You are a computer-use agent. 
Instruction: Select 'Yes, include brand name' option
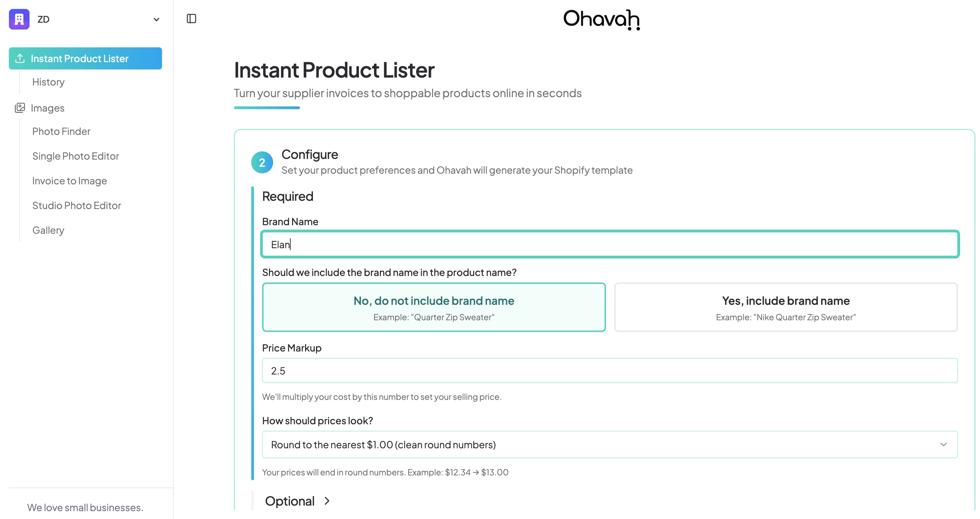[785, 307]
